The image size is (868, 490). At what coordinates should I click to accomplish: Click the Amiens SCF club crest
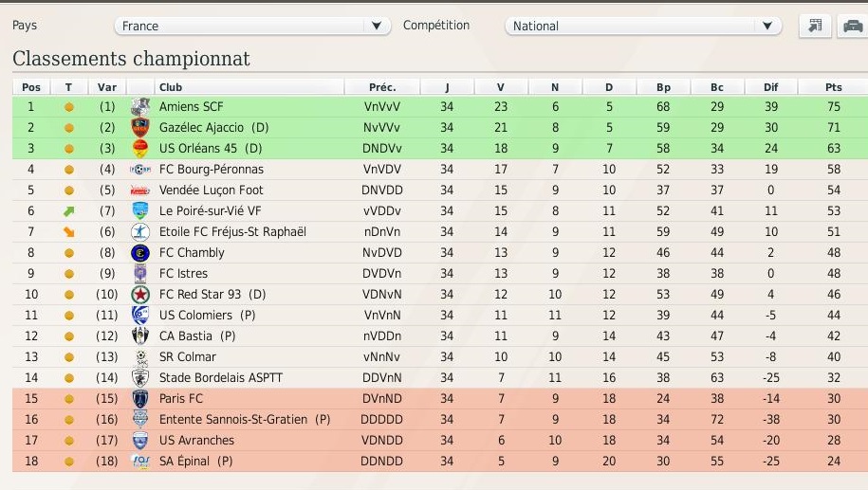pos(140,107)
